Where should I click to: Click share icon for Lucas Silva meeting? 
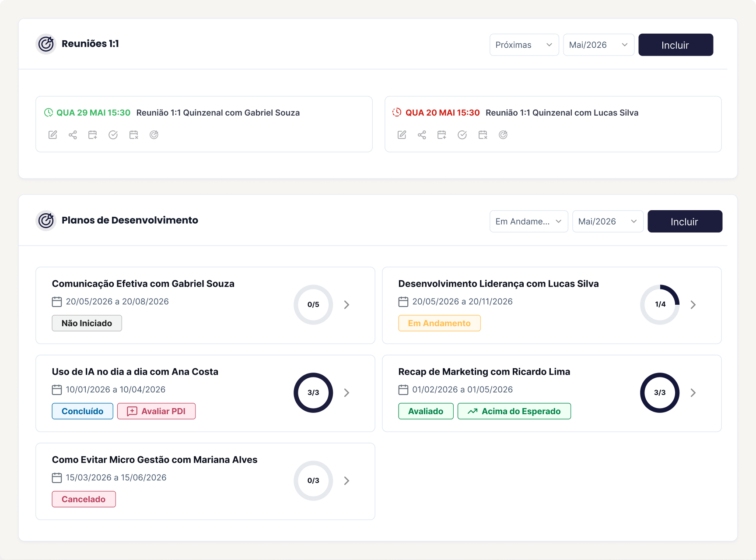click(422, 135)
